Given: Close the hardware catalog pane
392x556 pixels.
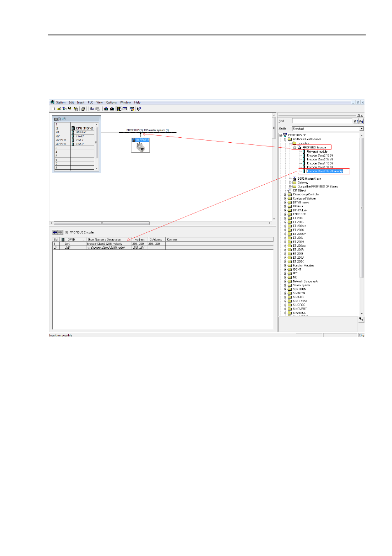Looking at the screenshot, I should (362, 116).
